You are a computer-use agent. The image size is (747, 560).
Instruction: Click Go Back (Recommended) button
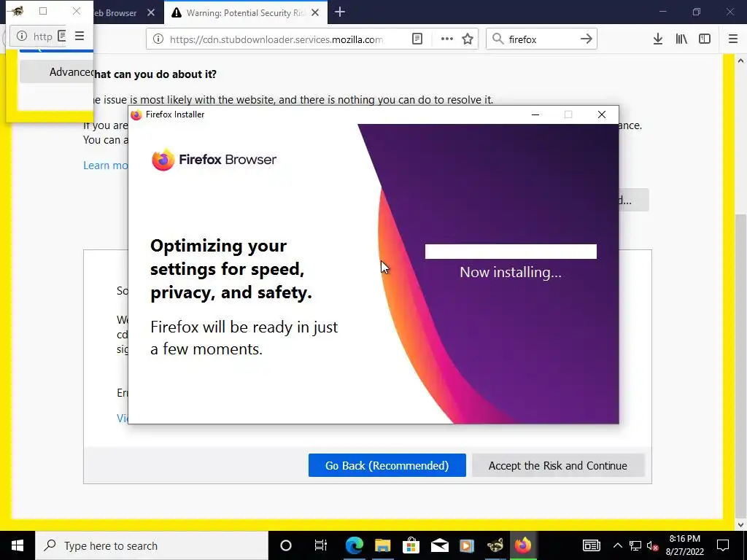tap(387, 465)
